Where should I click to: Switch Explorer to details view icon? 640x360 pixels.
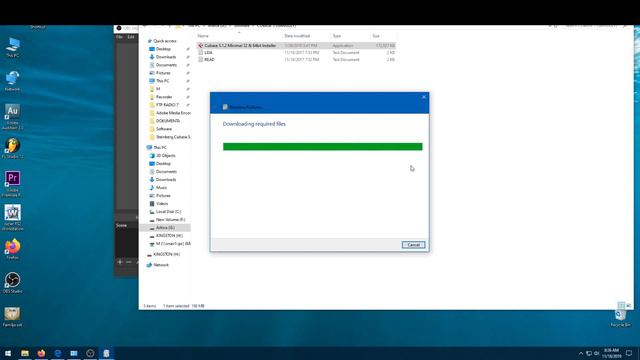point(621,305)
